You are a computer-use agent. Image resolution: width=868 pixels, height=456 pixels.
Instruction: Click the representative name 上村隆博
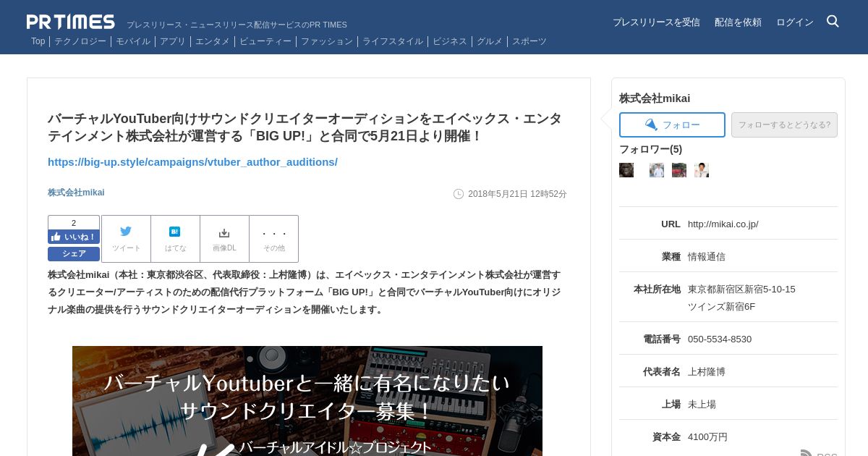[707, 371]
